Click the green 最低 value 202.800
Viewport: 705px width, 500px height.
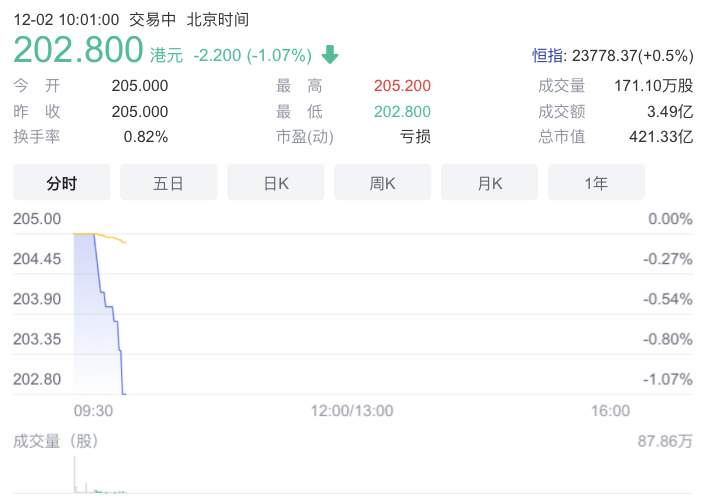pyautogui.click(x=402, y=111)
